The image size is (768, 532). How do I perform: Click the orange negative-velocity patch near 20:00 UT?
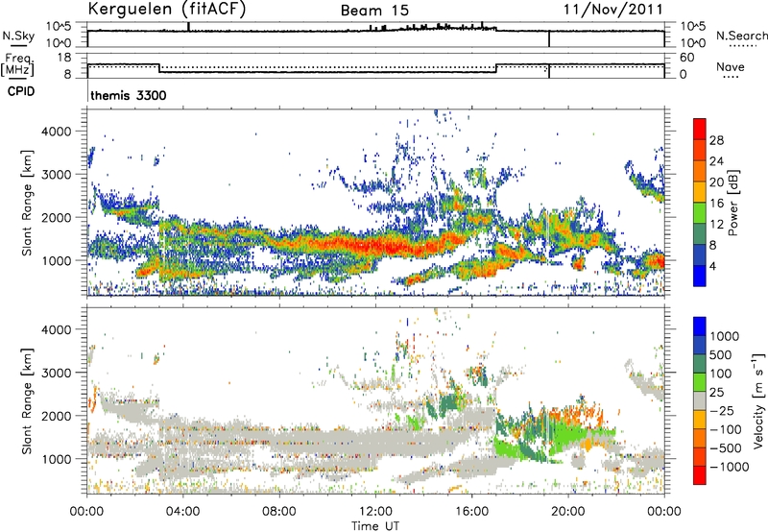(573, 413)
